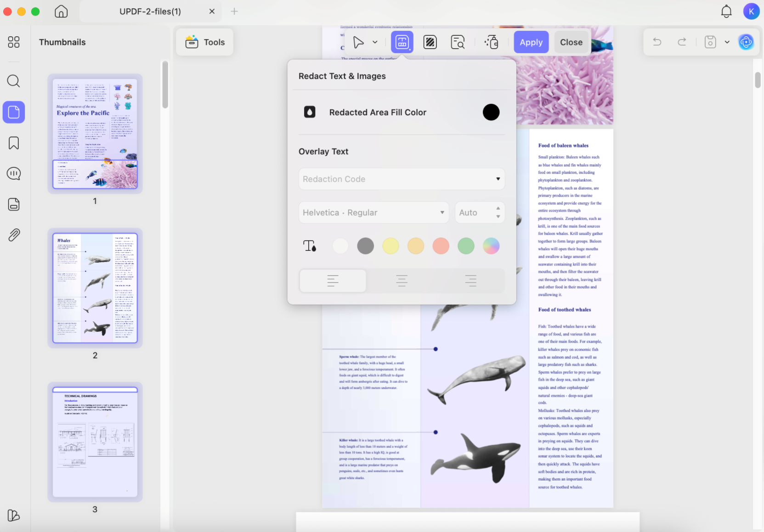Select the cursor pointer tool

click(358, 42)
